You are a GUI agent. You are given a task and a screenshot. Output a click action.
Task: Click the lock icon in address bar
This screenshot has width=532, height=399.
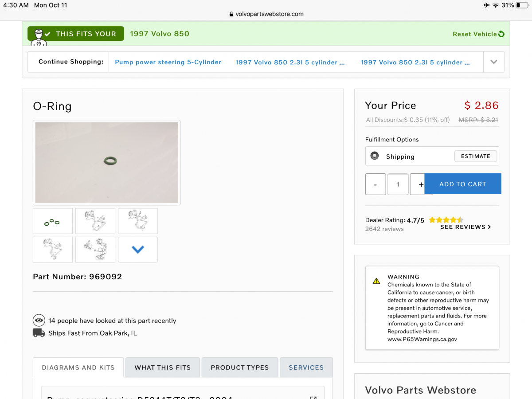[x=231, y=14]
